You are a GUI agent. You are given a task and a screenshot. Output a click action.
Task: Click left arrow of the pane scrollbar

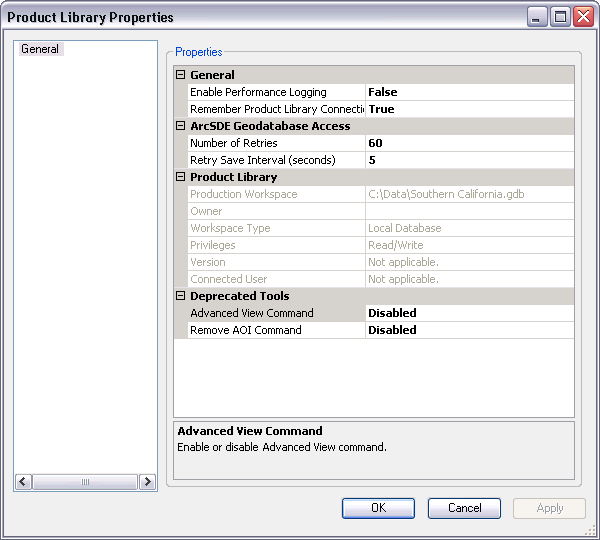tap(23, 481)
